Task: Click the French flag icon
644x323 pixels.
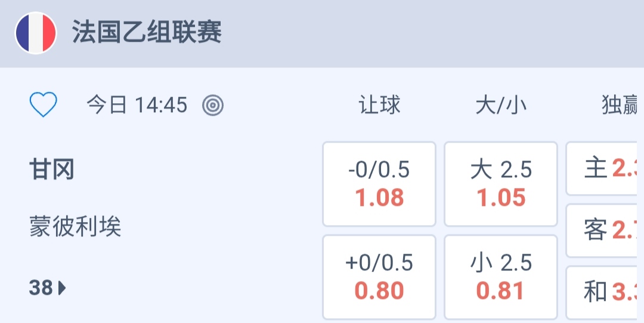Action: point(36,33)
